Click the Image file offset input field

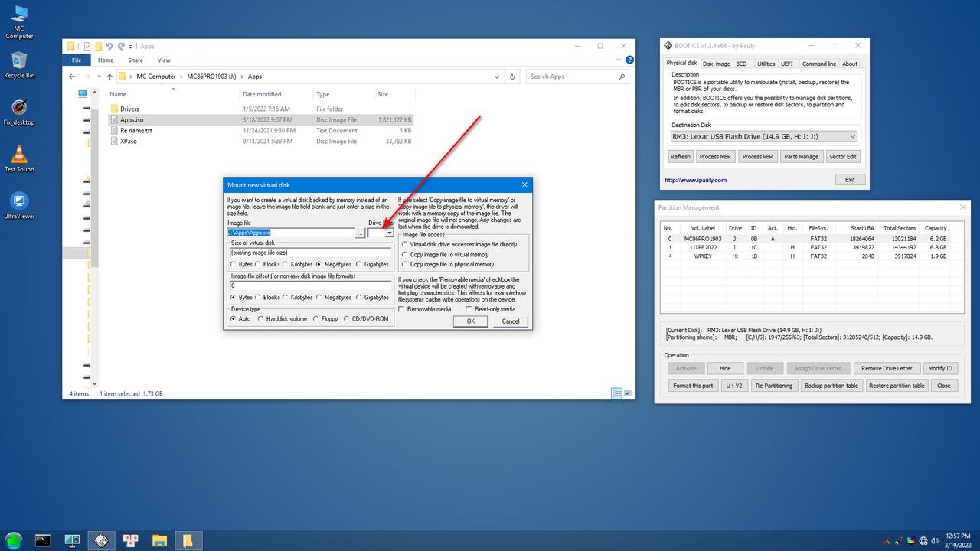[x=312, y=285]
